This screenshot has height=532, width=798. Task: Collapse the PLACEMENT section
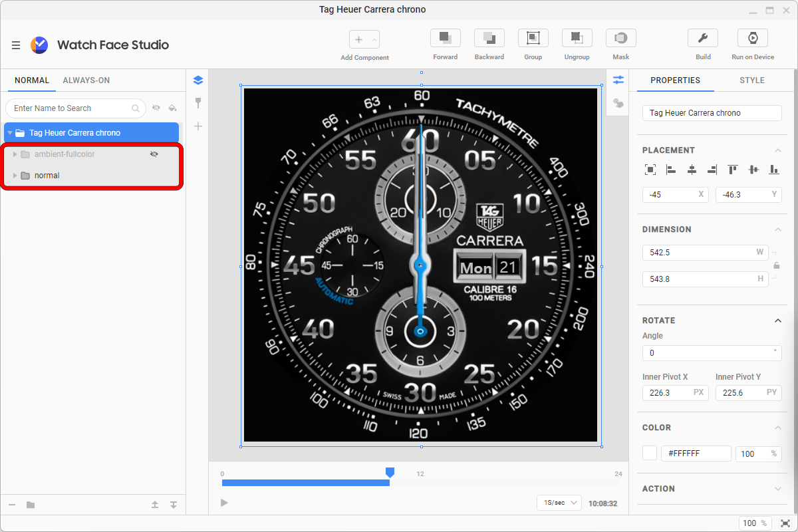click(x=778, y=150)
